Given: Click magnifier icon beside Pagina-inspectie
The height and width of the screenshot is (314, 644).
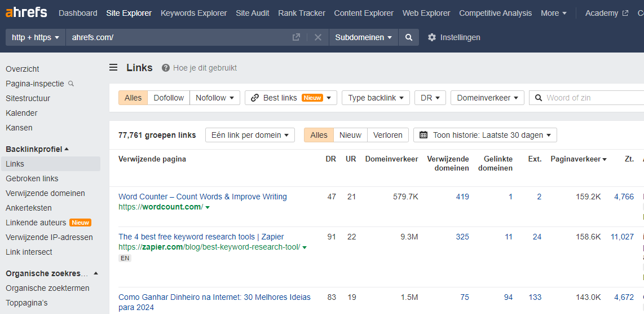Looking at the screenshot, I should [71, 84].
